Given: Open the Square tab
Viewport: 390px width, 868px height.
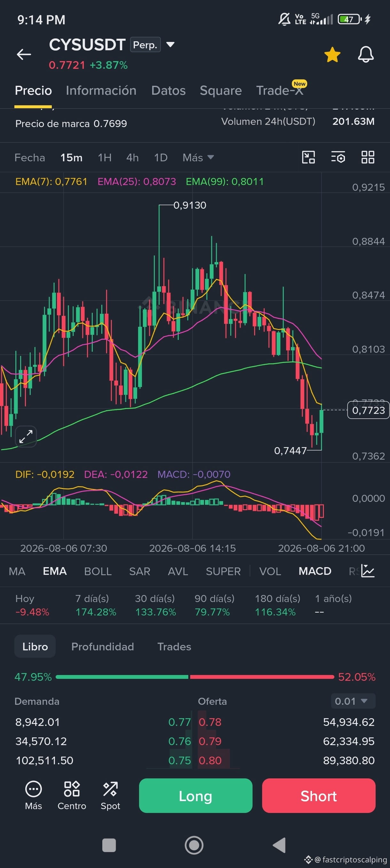Looking at the screenshot, I should [221, 90].
